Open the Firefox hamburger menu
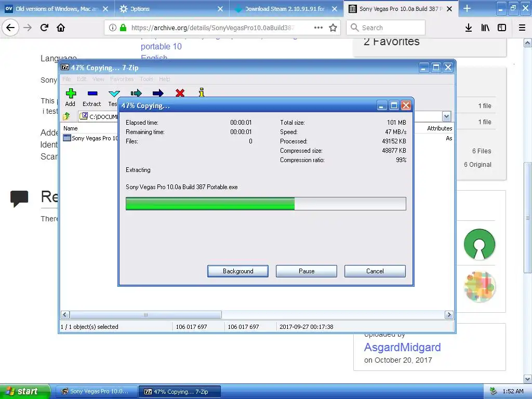Screen dimensions: 532x399 coord(522,28)
